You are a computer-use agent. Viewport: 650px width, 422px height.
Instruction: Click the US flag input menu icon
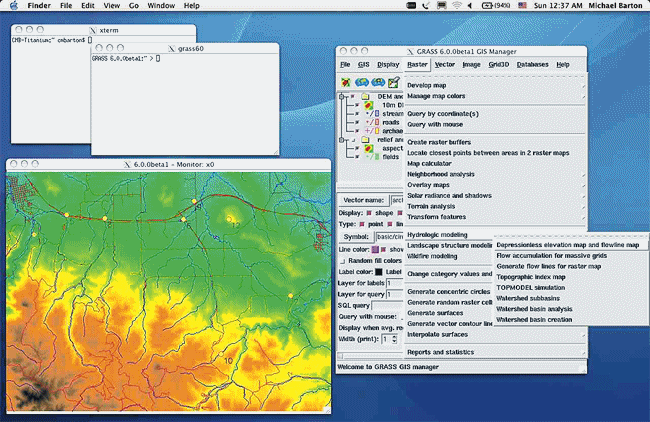pyautogui.click(x=522, y=5)
